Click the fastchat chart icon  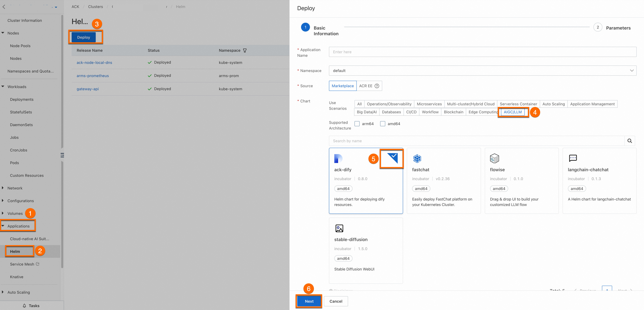417,158
